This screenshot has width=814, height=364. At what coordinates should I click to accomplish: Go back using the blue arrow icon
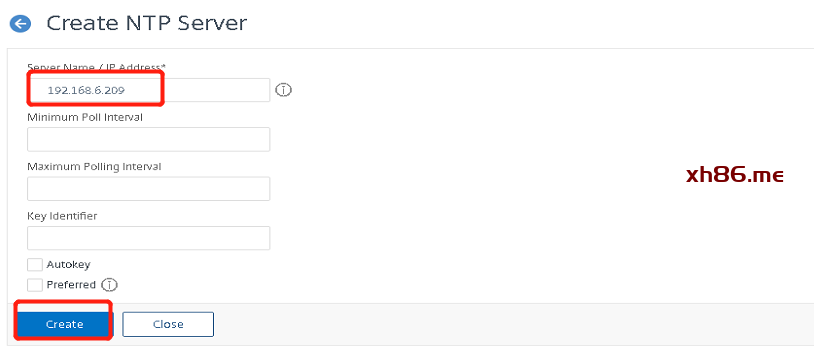pos(21,24)
